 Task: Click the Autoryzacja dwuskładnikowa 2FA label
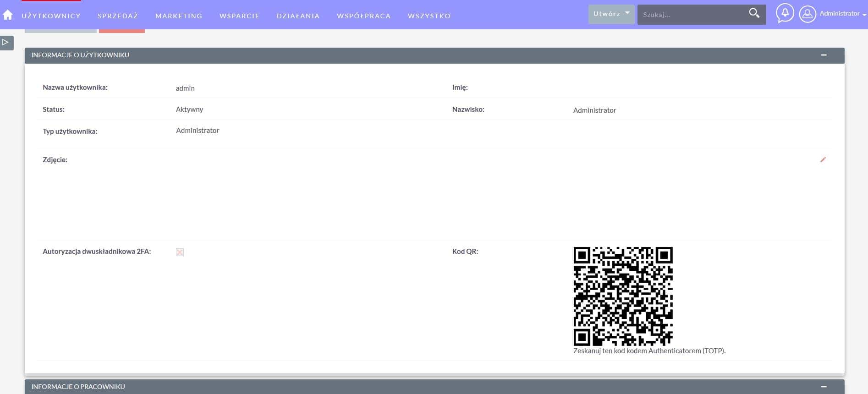(x=97, y=251)
